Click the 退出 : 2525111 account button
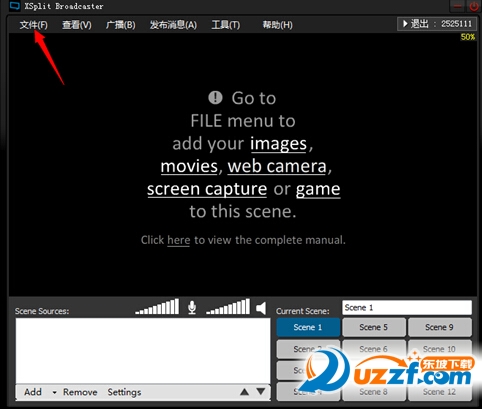The width and height of the screenshot is (482, 409). 436,24
